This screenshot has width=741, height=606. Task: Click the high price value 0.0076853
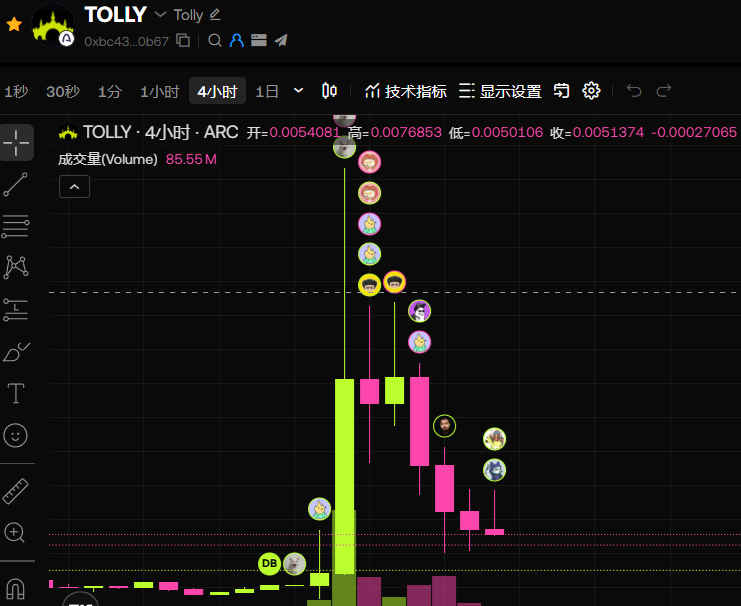pyautogui.click(x=406, y=132)
